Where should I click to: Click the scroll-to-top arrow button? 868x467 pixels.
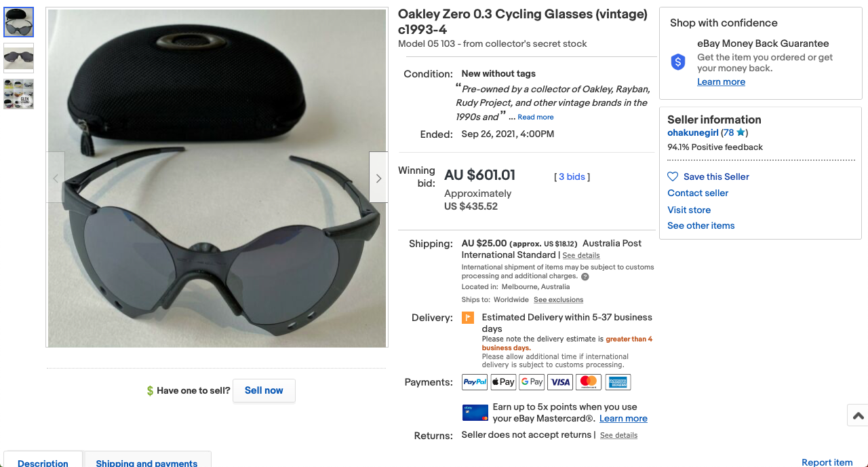(x=858, y=415)
